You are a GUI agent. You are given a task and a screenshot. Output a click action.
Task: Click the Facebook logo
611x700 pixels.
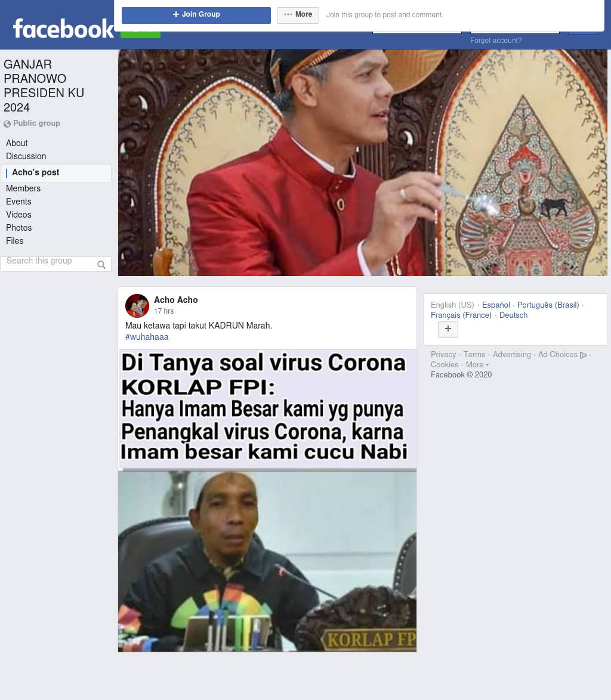pos(63,28)
